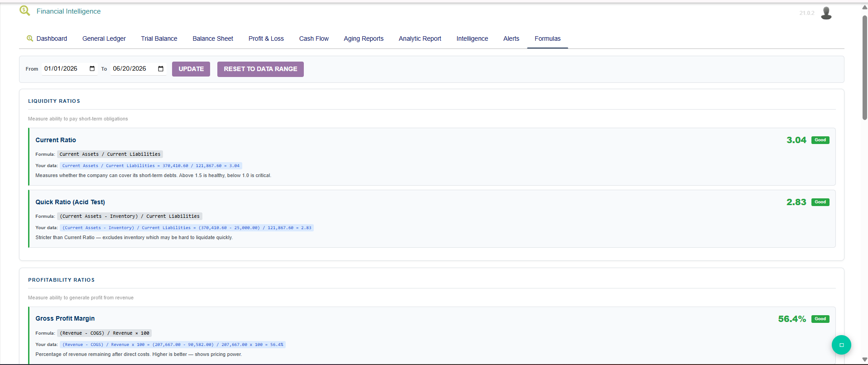Click the PROFITABILITY RATIOS section heading
Image resolution: width=868 pixels, height=365 pixels.
(x=62, y=280)
